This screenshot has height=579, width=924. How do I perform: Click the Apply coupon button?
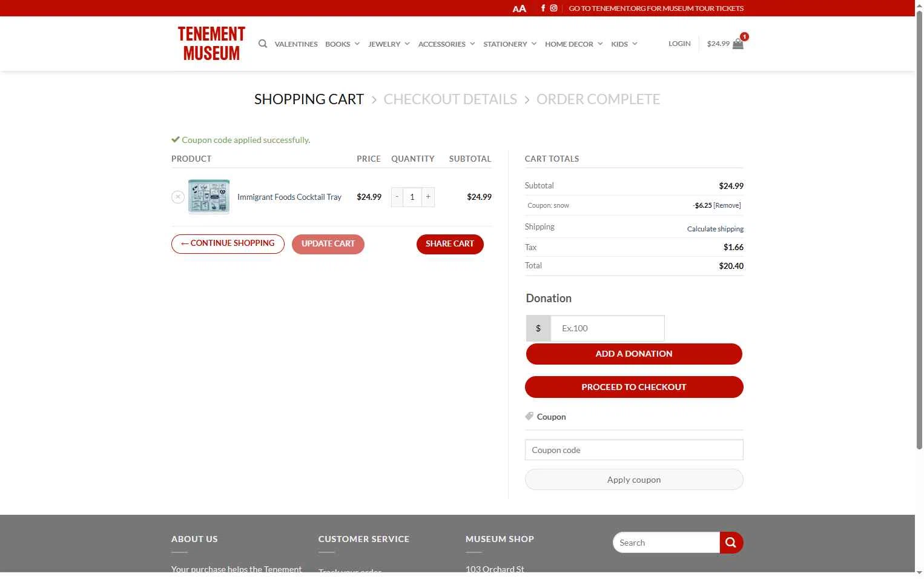point(634,480)
